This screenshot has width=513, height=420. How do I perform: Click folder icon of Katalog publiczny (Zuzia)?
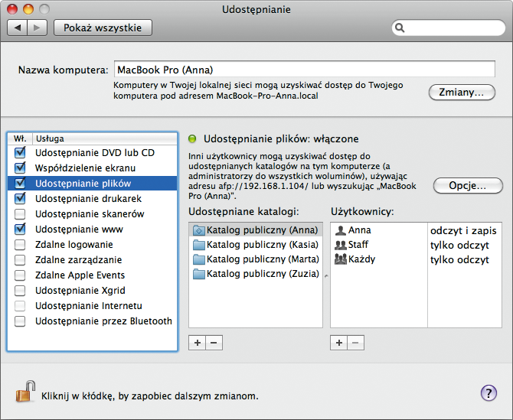(198, 274)
